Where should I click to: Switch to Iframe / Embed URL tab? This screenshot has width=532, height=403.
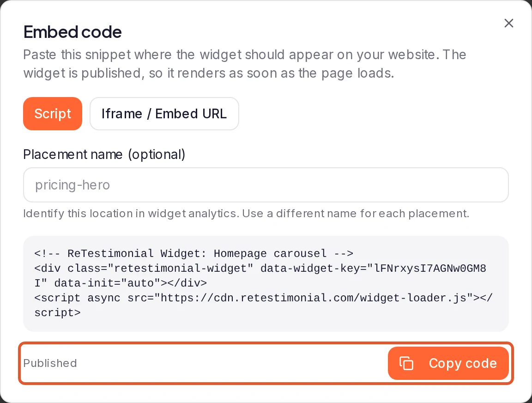164,114
